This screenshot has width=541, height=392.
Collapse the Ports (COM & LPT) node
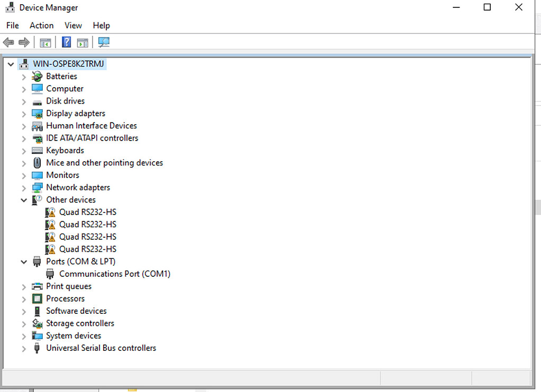tap(24, 262)
